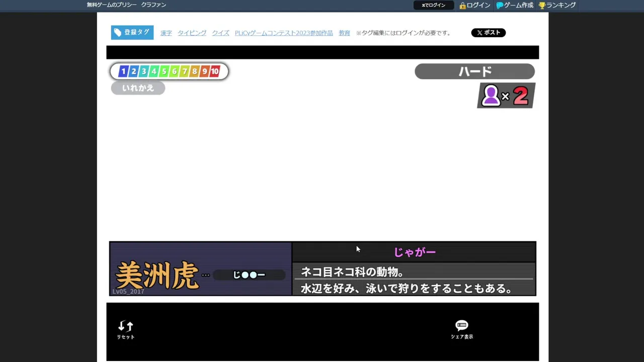Open the シェア表示 speech bubble icon

(461, 325)
